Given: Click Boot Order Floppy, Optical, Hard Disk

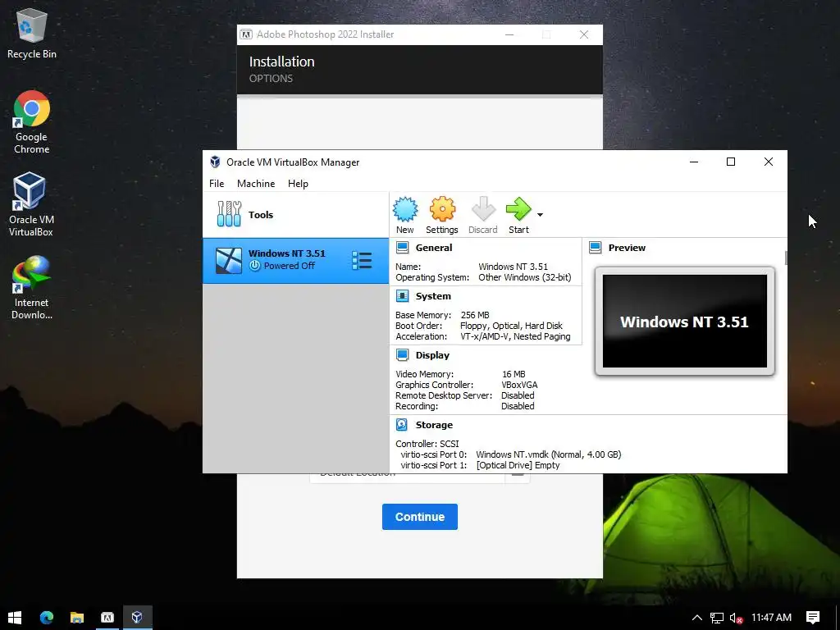Looking at the screenshot, I should [x=511, y=326].
